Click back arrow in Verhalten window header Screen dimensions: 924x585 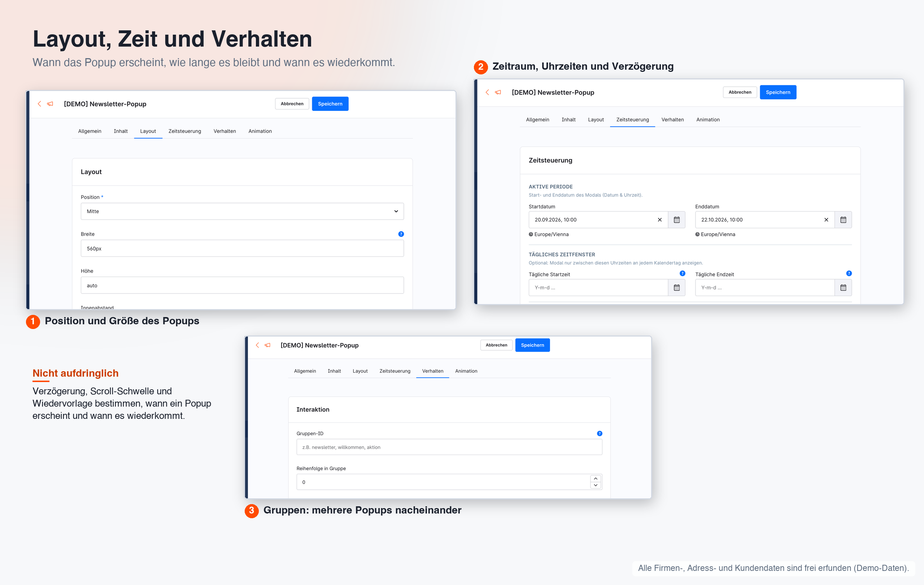257,345
